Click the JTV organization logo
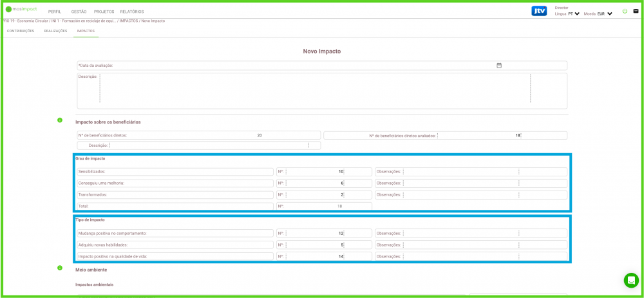 point(539,11)
